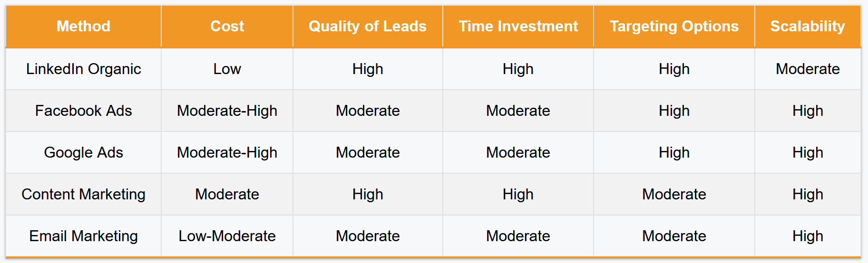Image resolution: width=868 pixels, height=263 pixels.
Task: Click Content Marketing's High quality of leads cell
Action: (367, 194)
